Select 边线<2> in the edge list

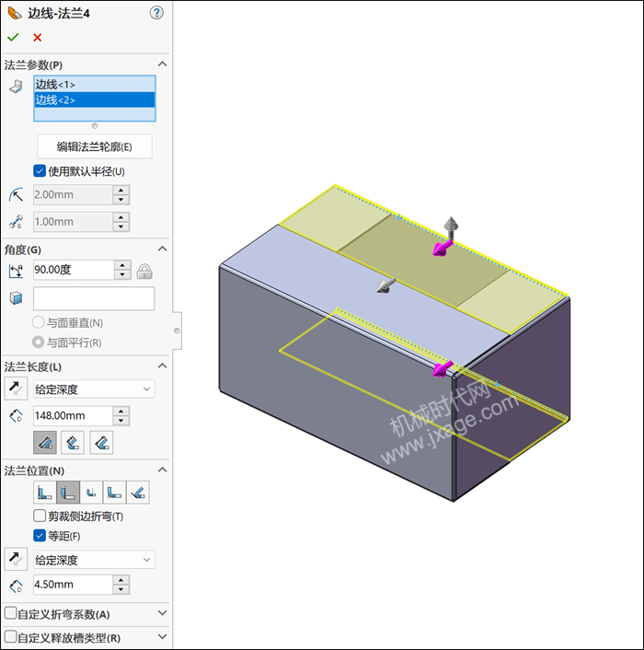[95, 100]
